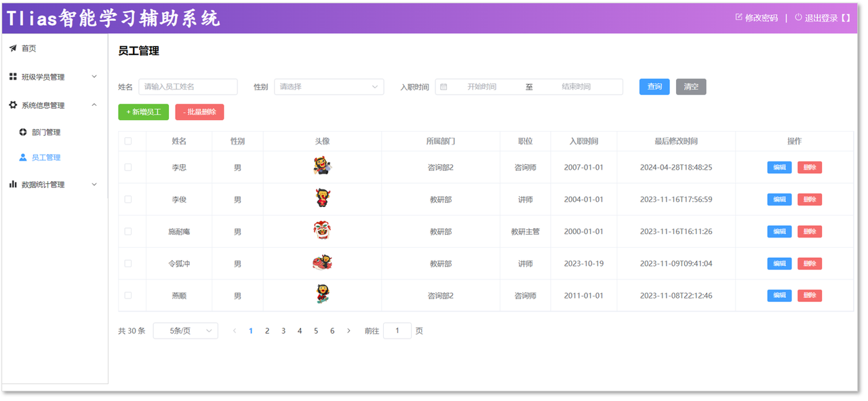Image resolution: width=868 pixels, height=401 pixels.
Task: Click the grid icon for 班级学员管理
Action: click(13, 77)
